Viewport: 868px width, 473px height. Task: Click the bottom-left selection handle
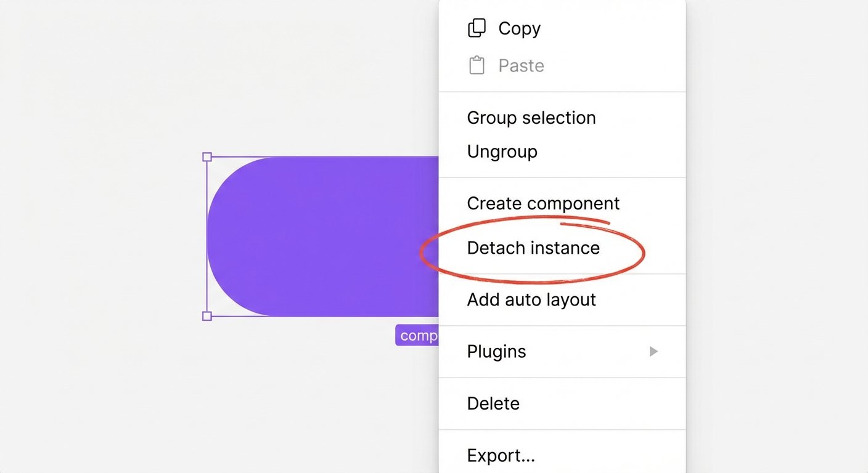207,316
